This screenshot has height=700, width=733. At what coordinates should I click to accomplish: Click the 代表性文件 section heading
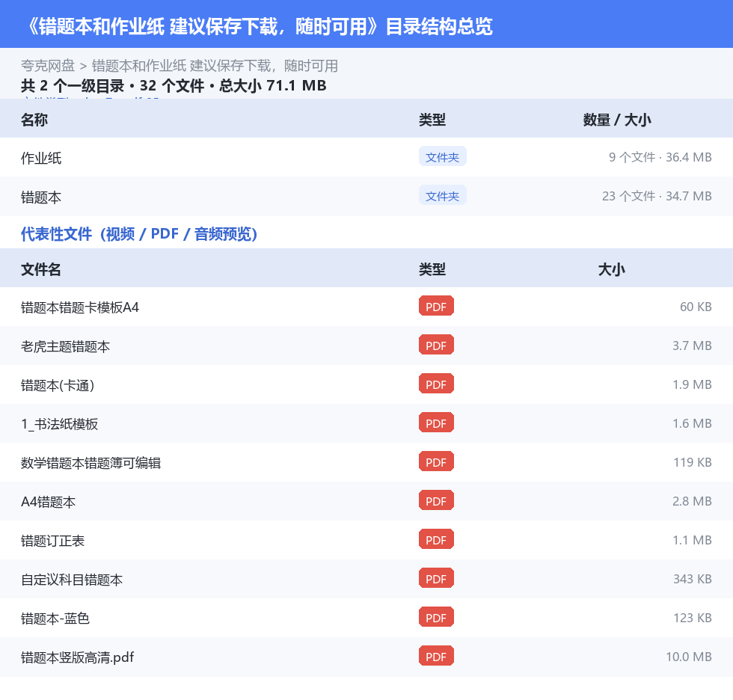click(139, 233)
